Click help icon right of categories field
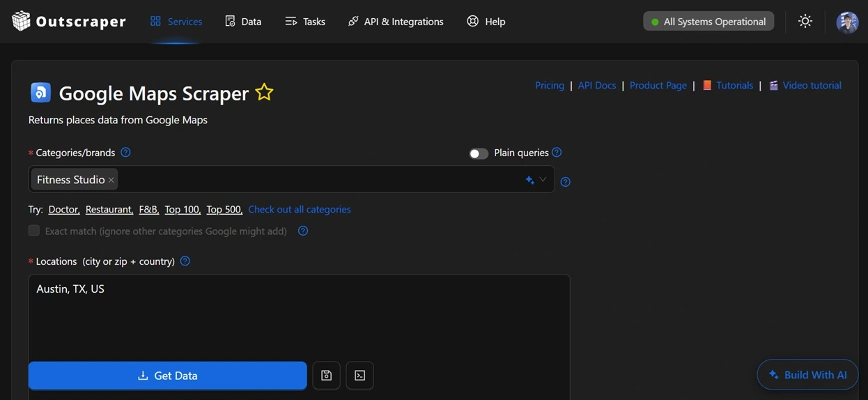Image resolution: width=868 pixels, height=400 pixels. pos(566,182)
